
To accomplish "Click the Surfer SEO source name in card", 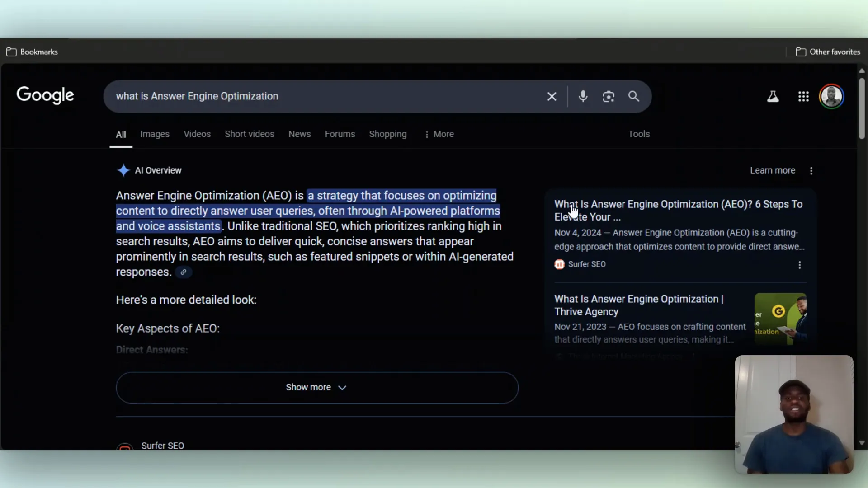I will (587, 264).
